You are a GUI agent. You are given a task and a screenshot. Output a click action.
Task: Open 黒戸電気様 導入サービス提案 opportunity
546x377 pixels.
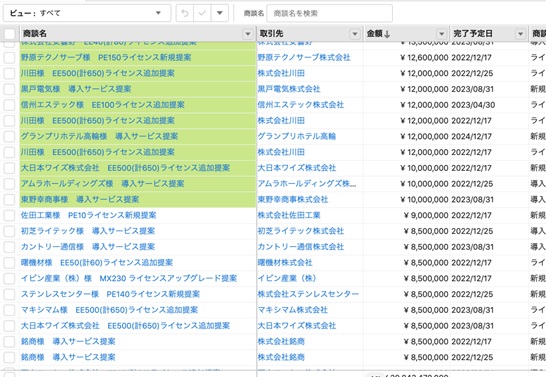click(x=76, y=89)
